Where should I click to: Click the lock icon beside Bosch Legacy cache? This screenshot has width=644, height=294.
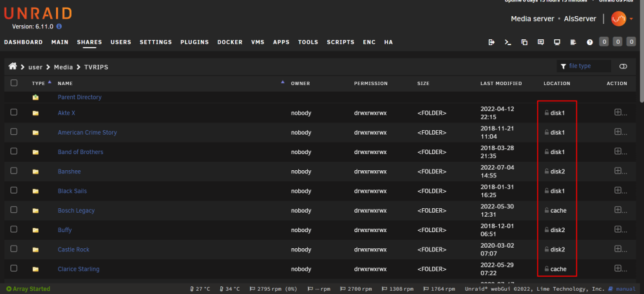pyautogui.click(x=547, y=211)
